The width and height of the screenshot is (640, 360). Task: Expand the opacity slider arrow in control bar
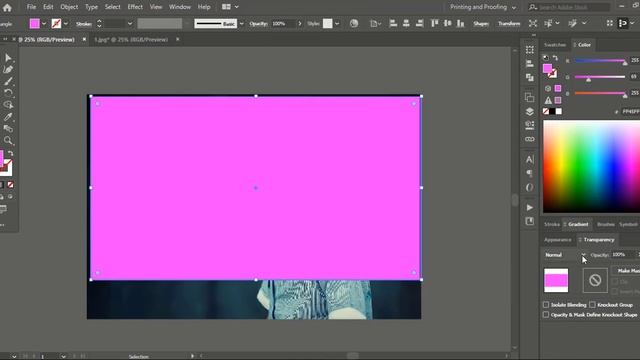click(x=300, y=24)
